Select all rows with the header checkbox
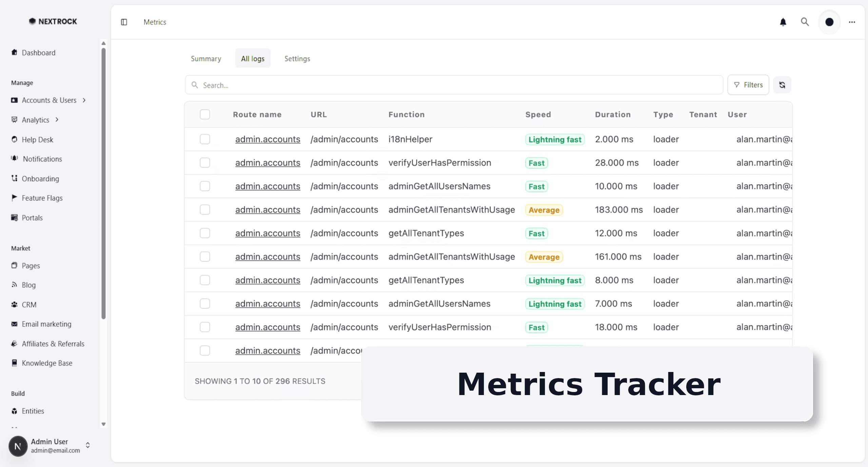Image resolution: width=868 pixels, height=467 pixels. pyautogui.click(x=205, y=115)
